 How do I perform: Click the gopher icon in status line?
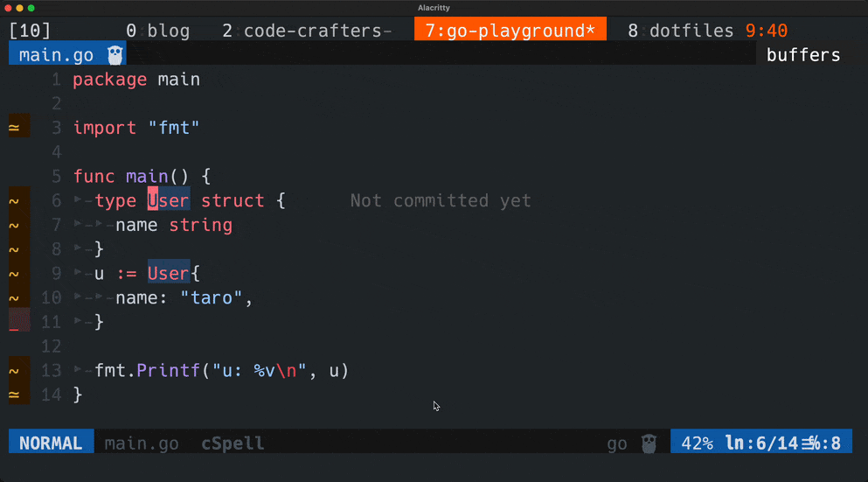[648, 444]
